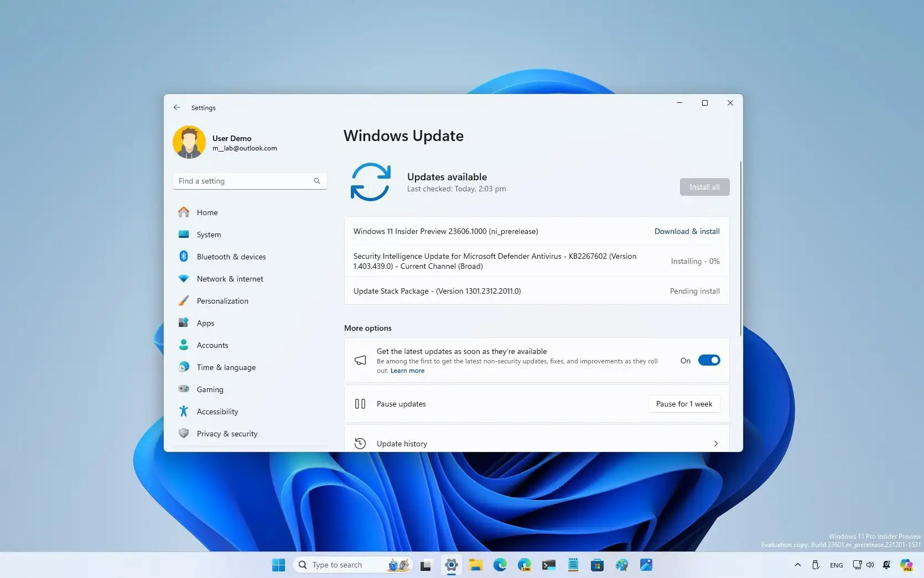Open the Learn more link
Image resolution: width=924 pixels, height=578 pixels.
(x=407, y=371)
